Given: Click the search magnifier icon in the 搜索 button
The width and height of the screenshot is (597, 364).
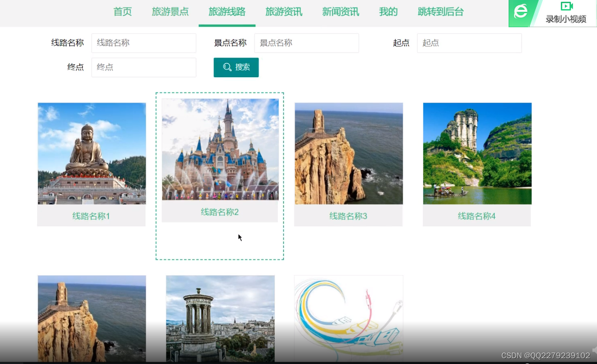Looking at the screenshot, I should point(228,67).
